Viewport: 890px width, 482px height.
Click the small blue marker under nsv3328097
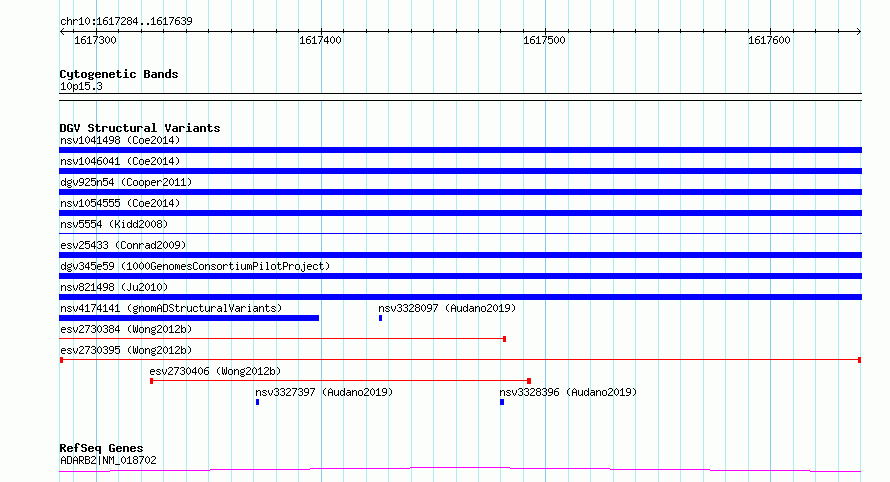380,318
